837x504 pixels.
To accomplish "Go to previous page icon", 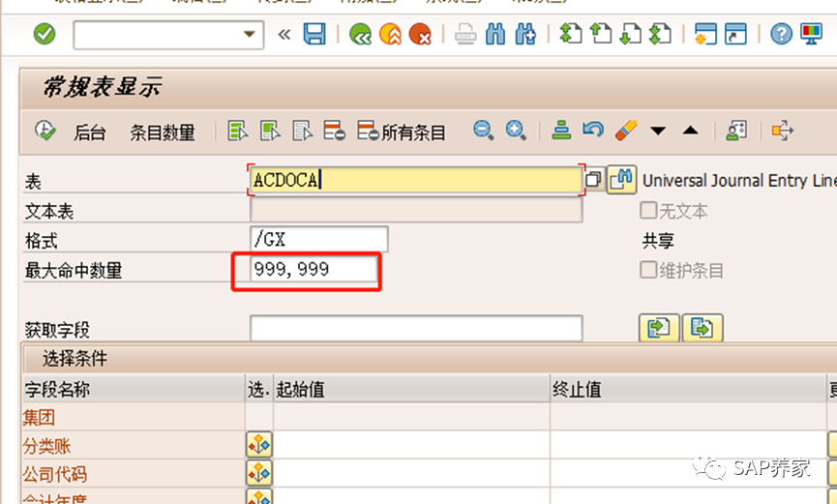I will [x=601, y=34].
